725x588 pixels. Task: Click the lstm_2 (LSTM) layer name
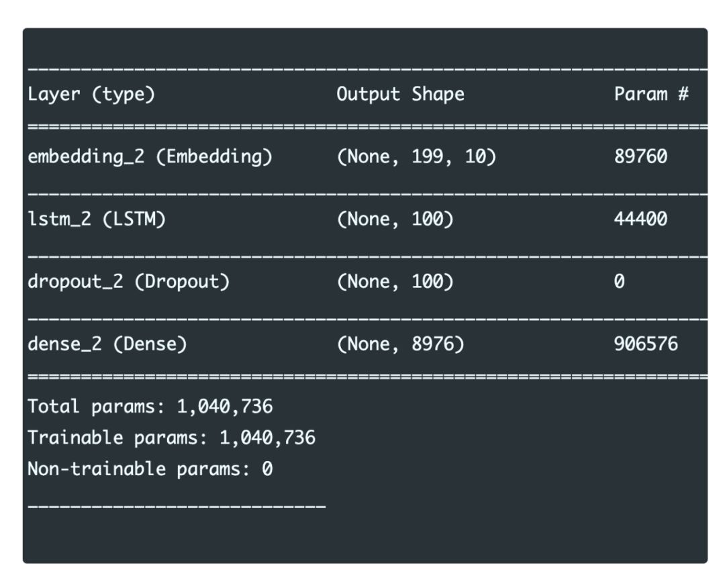pyautogui.click(x=96, y=219)
